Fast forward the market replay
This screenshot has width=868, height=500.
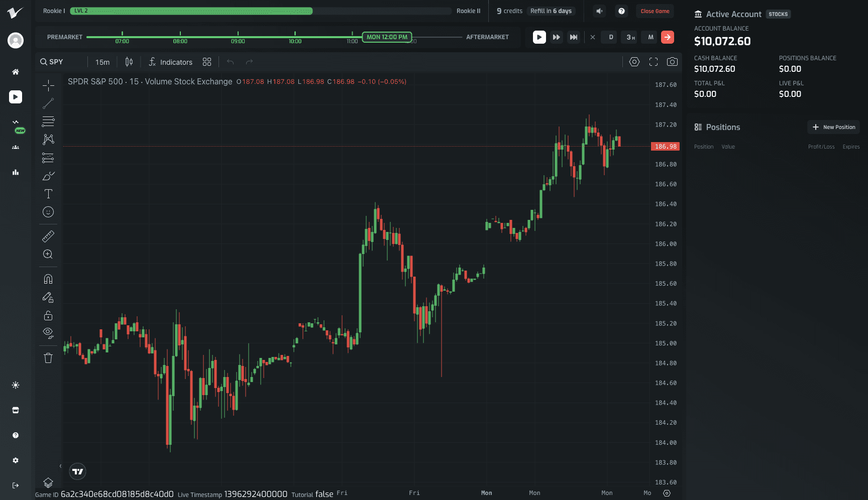pyautogui.click(x=557, y=37)
